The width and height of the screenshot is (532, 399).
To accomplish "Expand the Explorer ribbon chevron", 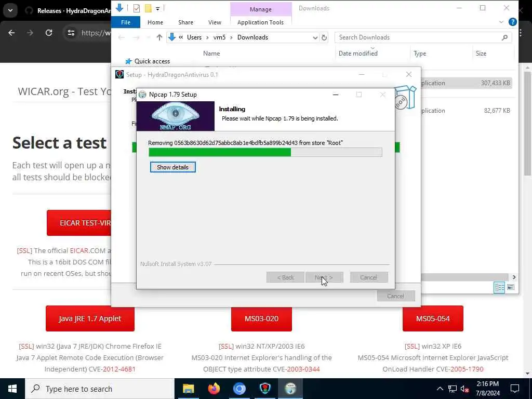I will (501, 22).
